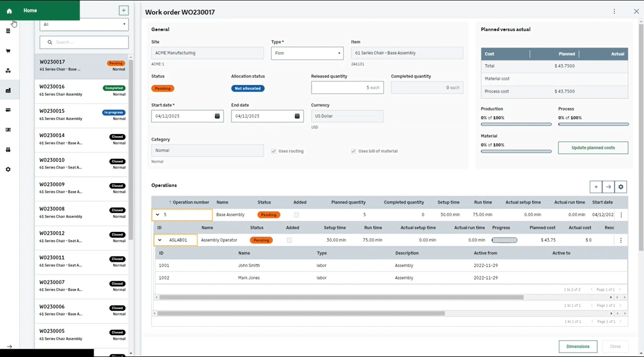Select work order WO230007 in list
The height and width of the screenshot is (357, 644).
pyautogui.click(x=82, y=286)
